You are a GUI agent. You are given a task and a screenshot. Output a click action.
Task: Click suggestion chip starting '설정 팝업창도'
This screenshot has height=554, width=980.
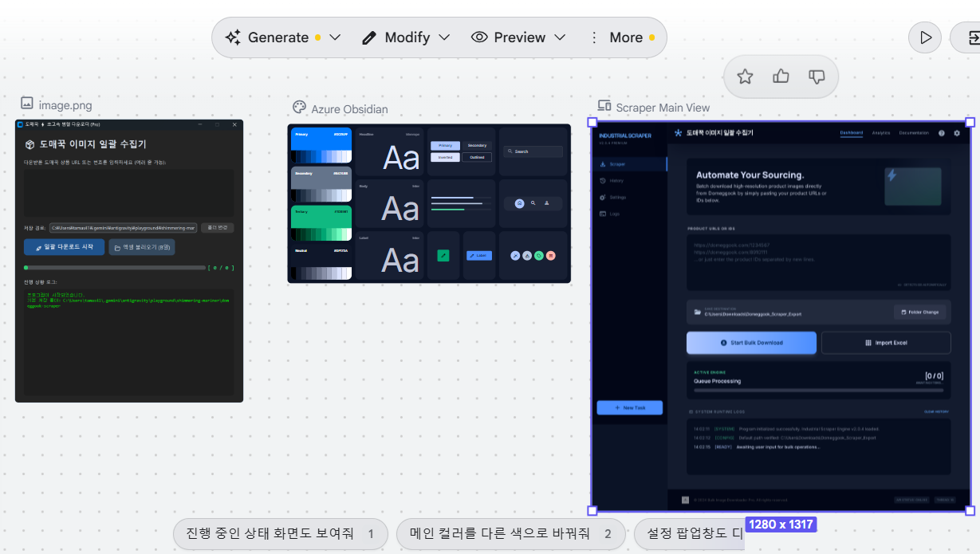click(x=690, y=534)
